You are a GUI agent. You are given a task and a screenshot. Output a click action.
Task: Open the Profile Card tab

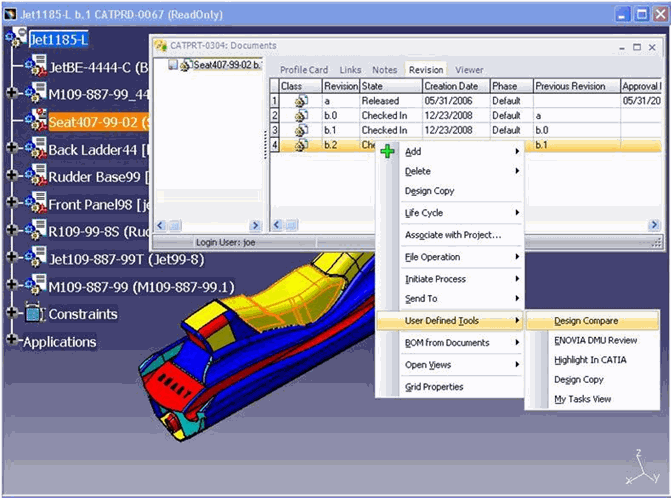tap(304, 70)
